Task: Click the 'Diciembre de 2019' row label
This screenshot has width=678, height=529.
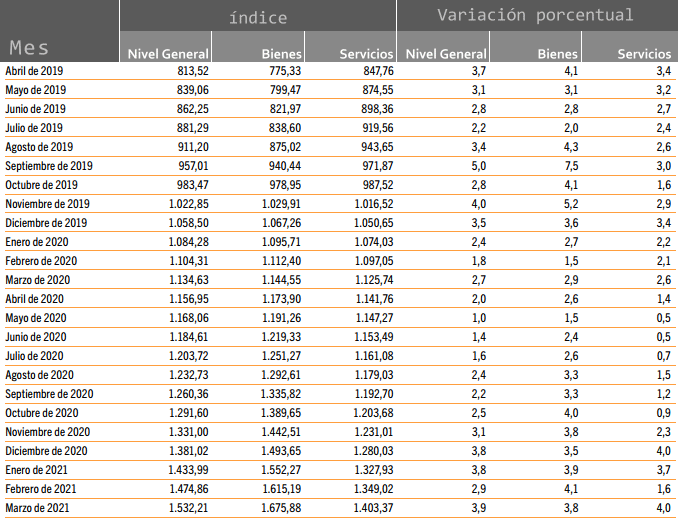Action: 47,222
